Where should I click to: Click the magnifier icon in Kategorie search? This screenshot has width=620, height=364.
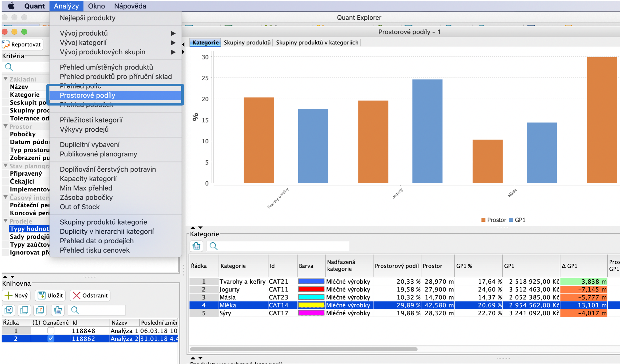coord(214,246)
